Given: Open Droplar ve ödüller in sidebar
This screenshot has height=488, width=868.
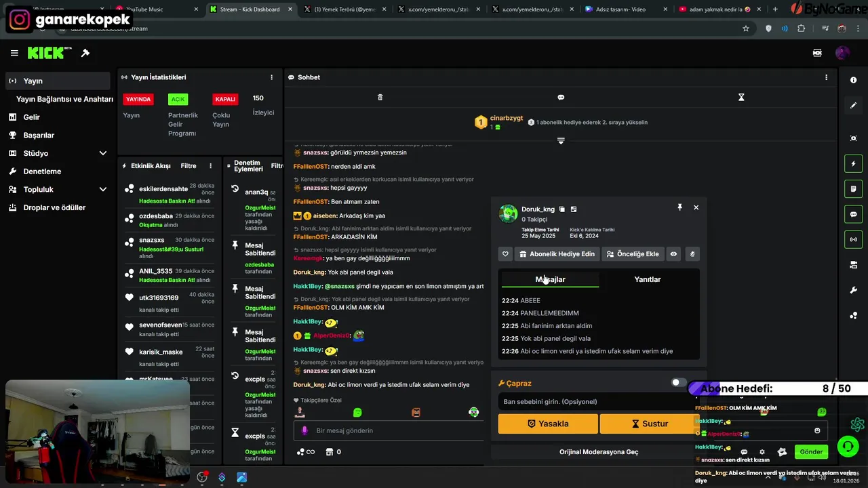Looking at the screenshot, I should tap(58, 207).
